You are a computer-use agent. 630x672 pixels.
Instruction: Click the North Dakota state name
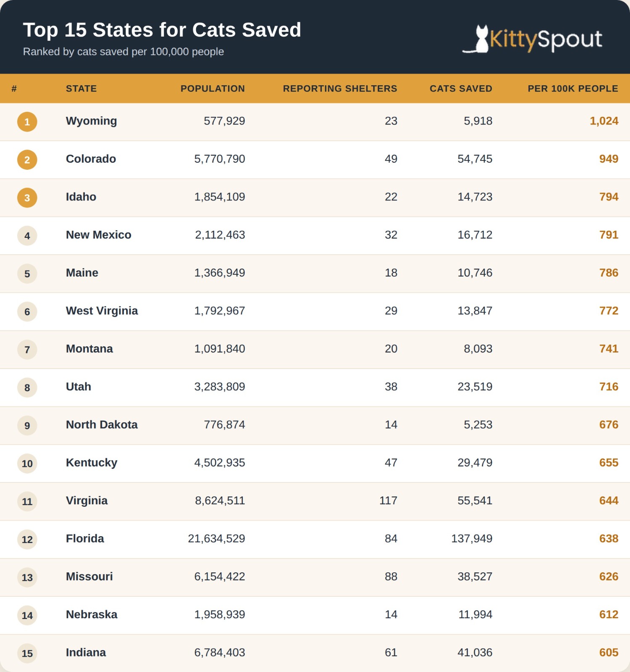pos(102,424)
